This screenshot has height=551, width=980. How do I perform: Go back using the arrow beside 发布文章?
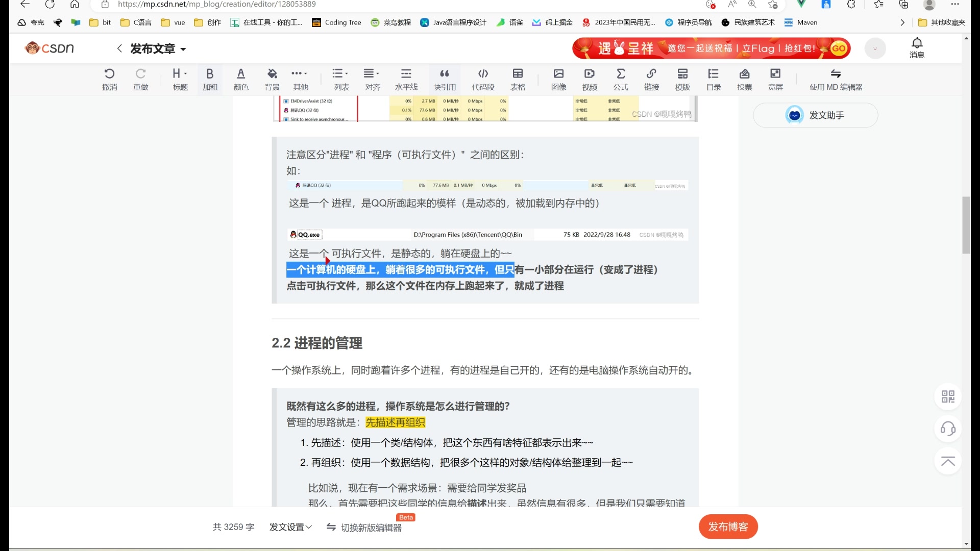pyautogui.click(x=119, y=48)
